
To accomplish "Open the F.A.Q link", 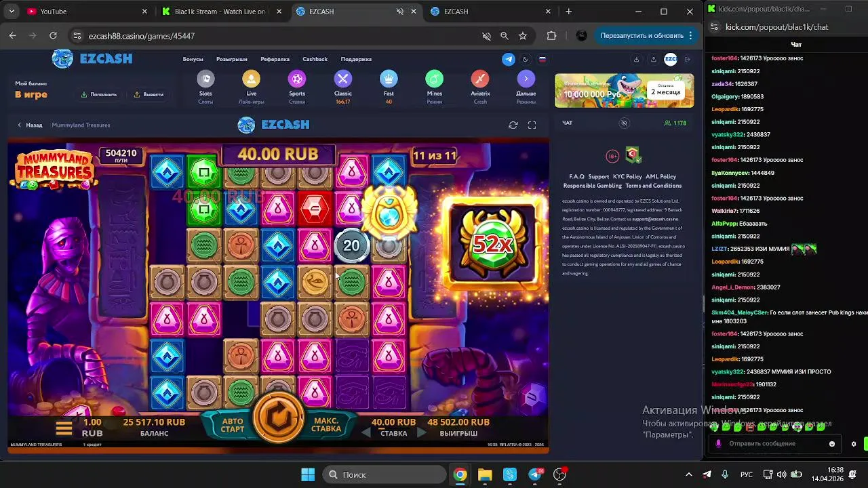I will [576, 176].
